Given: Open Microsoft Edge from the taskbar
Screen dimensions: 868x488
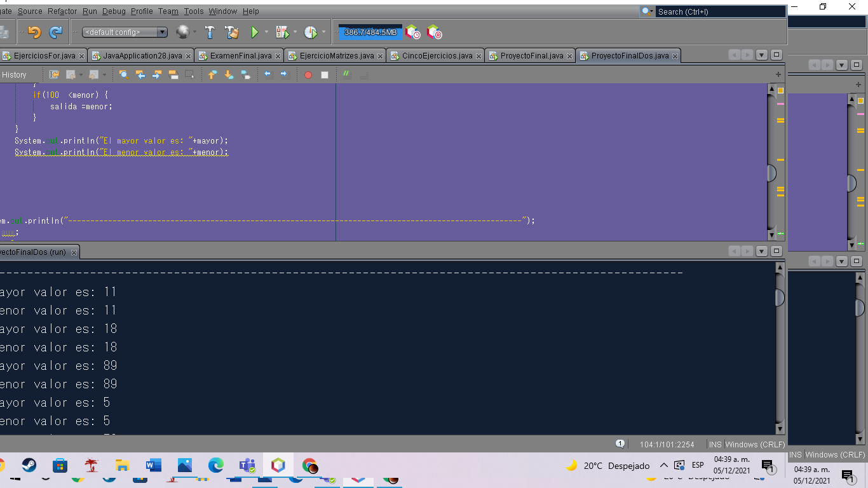Looking at the screenshot, I should pos(216,466).
